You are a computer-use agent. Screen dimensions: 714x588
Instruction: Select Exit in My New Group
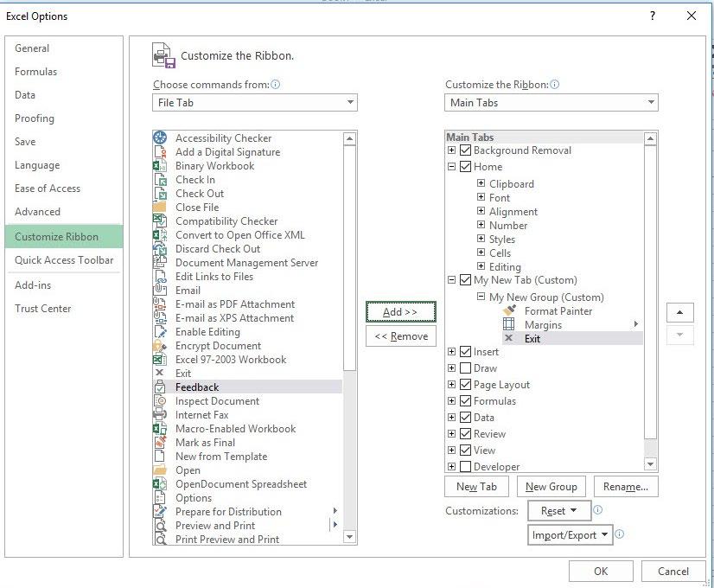tap(572, 338)
